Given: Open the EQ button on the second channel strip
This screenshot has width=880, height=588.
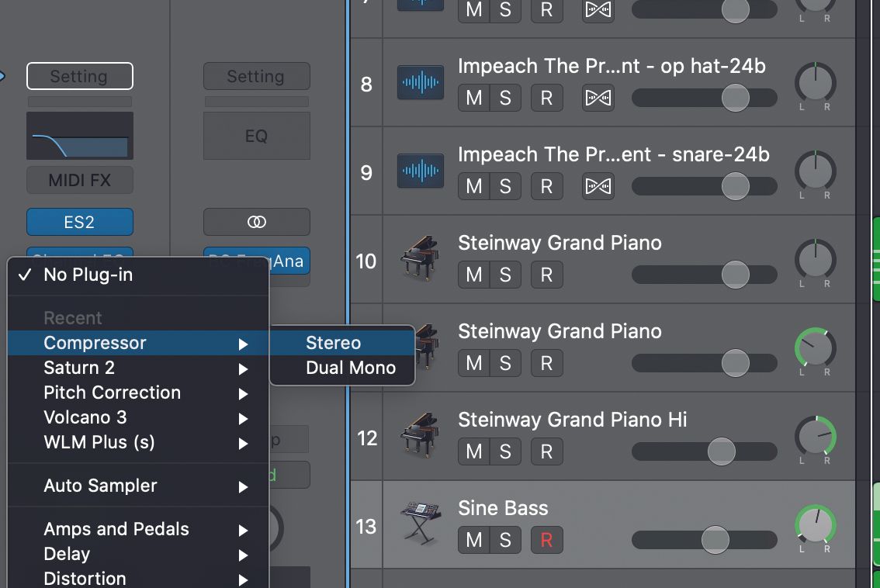Looking at the screenshot, I should click(256, 136).
